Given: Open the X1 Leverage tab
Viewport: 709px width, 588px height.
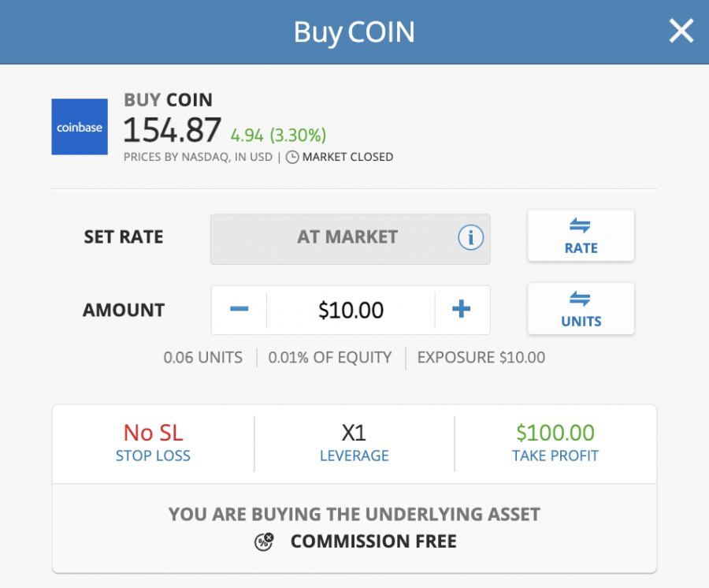Looking at the screenshot, I should coord(354,444).
